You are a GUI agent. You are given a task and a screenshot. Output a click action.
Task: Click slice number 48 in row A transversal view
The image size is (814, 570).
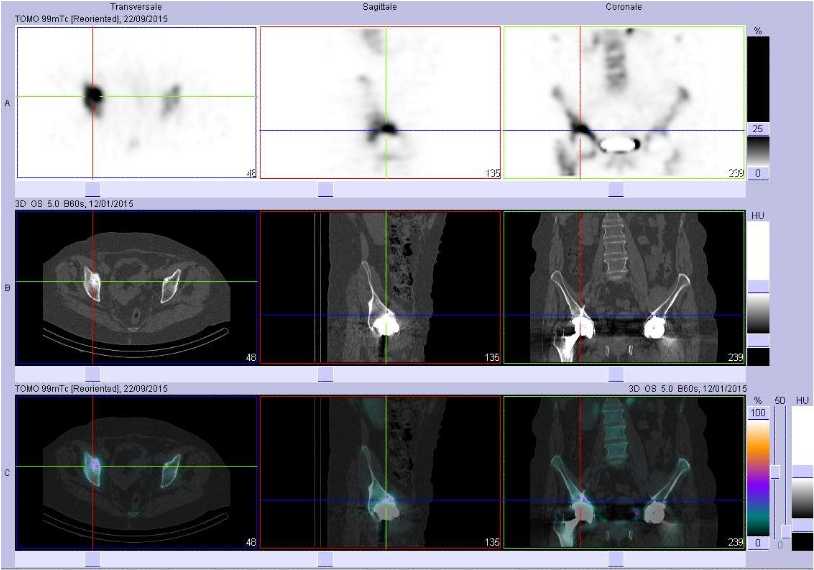coord(251,173)
